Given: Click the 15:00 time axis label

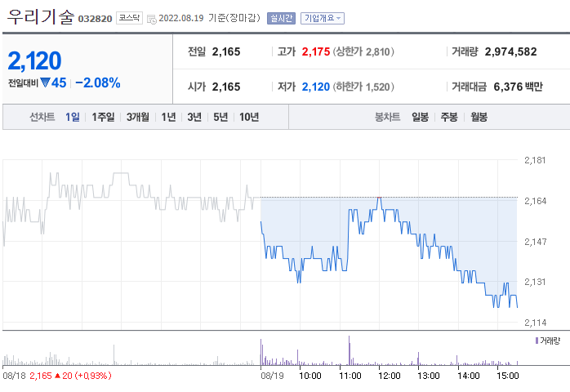Looking at the screenshot, I should click(x=507, y=376).
